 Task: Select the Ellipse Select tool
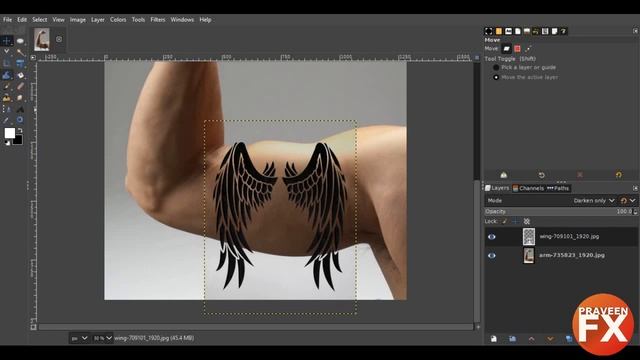[20, 41]
